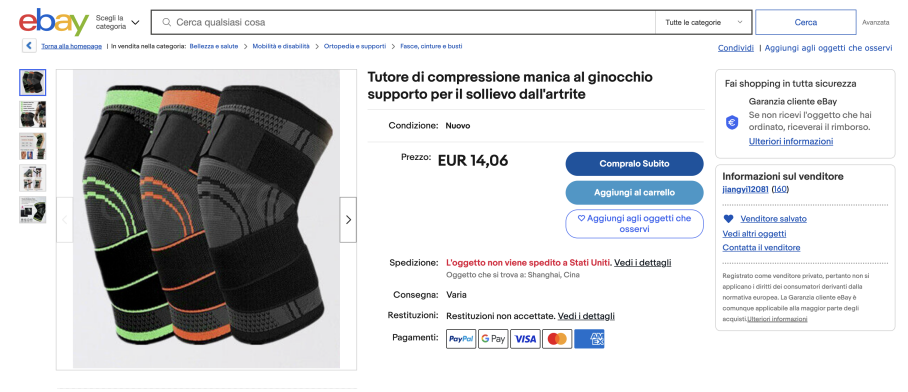Open the Bellezza e salute breadcrumb
The image size is (908, 392).
(214, 46)
